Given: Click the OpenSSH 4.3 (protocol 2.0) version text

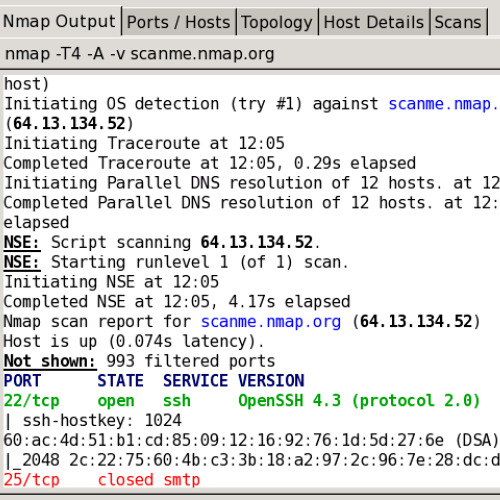Looking at the screenshot, I should coord(359,401).
